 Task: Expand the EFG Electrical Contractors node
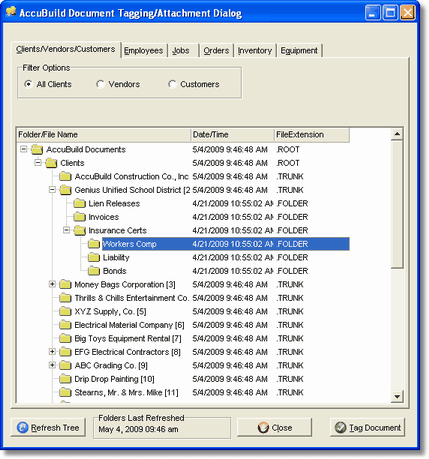tap(52, 351)
